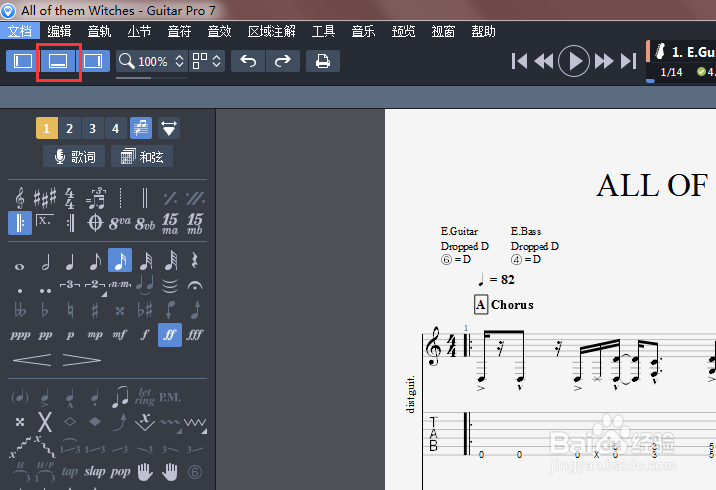
Task: Start playback with the Play button
Action: 574,61
